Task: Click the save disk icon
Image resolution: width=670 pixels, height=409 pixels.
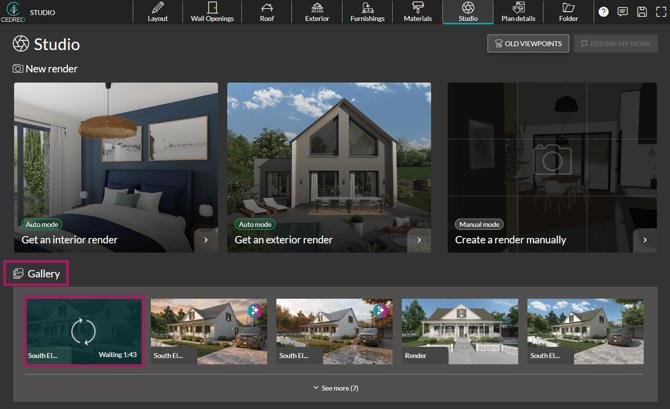Action: (x=642, y=12)
